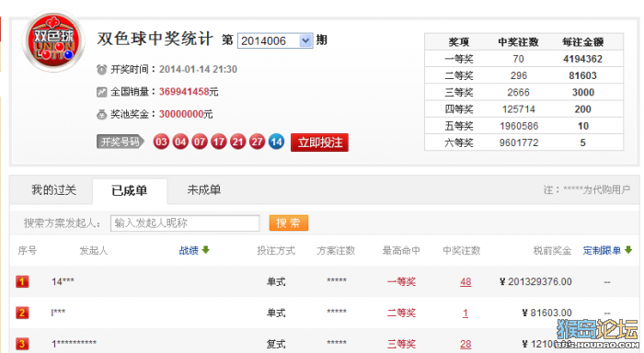Click the jackpot value 30000000元
Viewport: 644px width, 353px height.
point(186,114)
